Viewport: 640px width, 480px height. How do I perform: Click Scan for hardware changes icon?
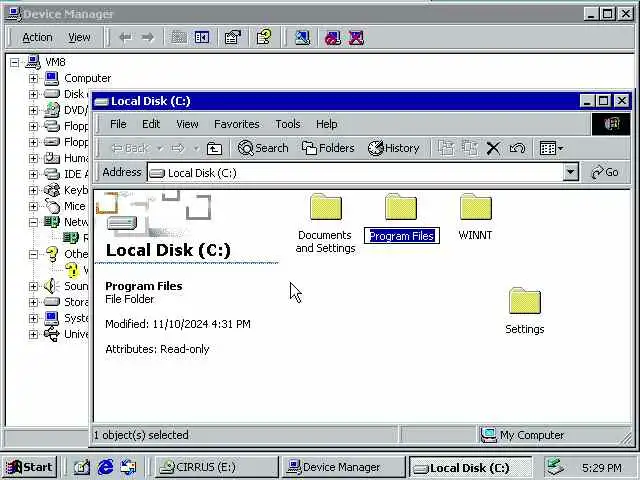tap(302, 38)
